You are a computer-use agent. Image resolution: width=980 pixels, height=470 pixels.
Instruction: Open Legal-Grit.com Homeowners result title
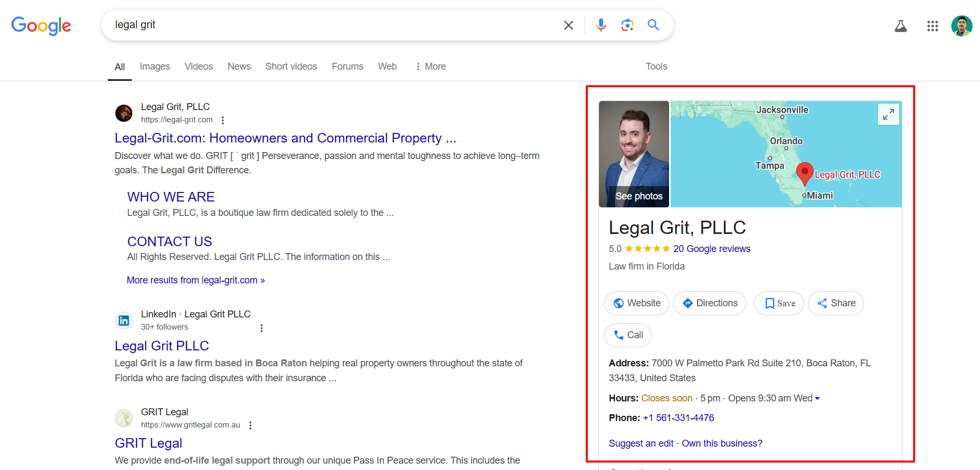[285, 138]
